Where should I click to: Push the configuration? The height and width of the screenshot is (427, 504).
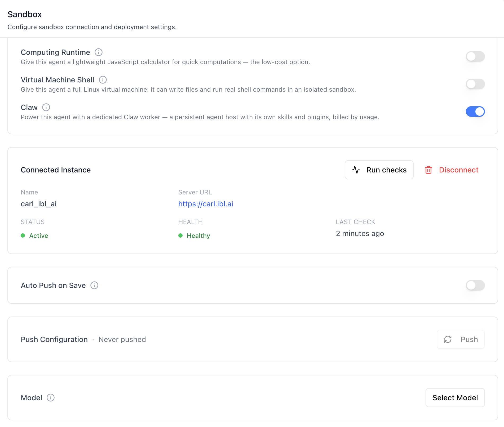click(461, 339)
